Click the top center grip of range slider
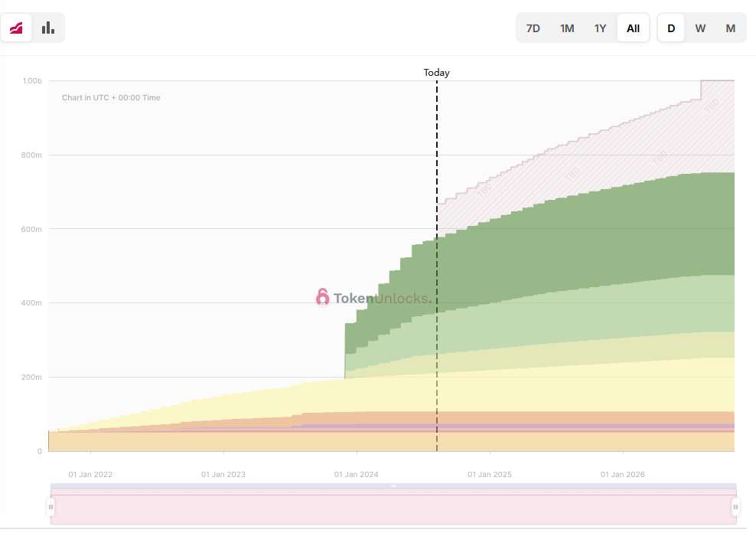 393,486
